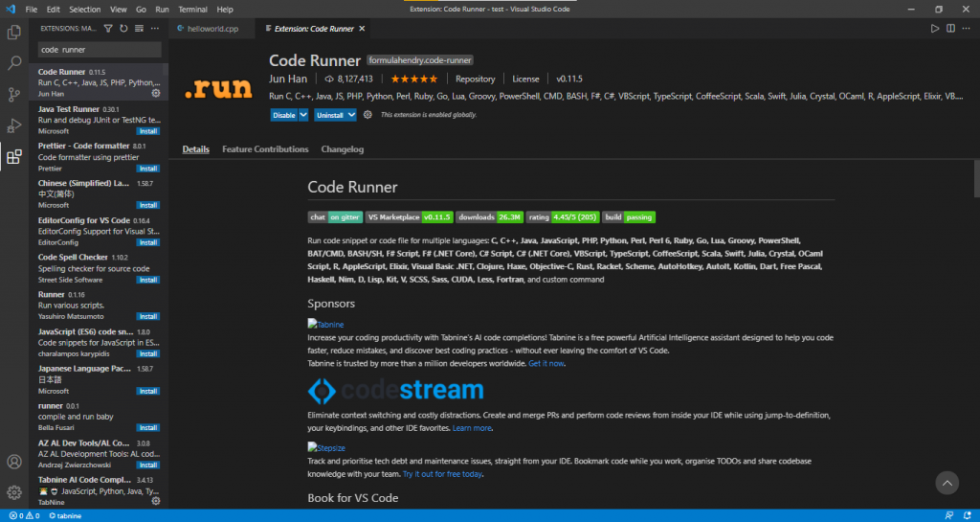This screenshot has width=980, height=522.
Task: Open editor more actions ellipsis
Action: [966, 29]
